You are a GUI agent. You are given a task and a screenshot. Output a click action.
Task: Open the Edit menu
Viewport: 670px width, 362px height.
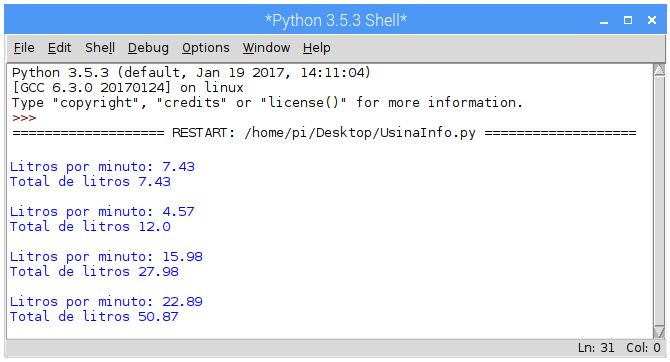click(59, 48)
